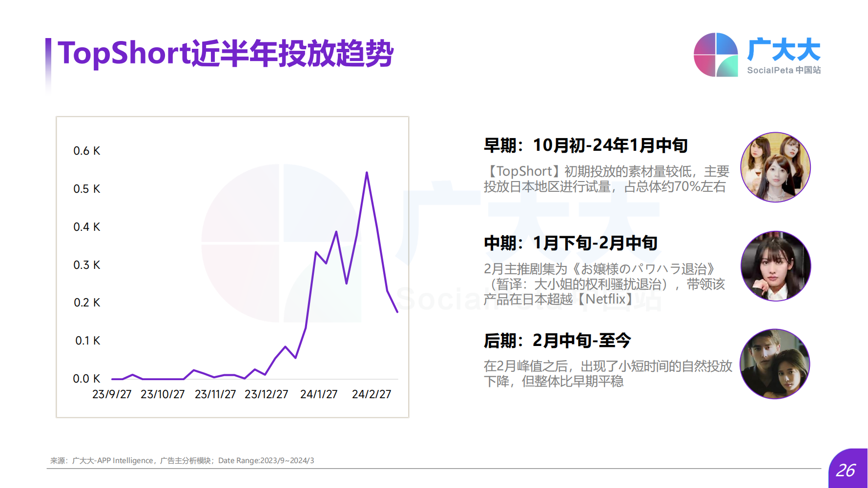Click the paragraph mentioning Netflix
Image resolution: width=868 pixels, height=488 pixels.
604,284
